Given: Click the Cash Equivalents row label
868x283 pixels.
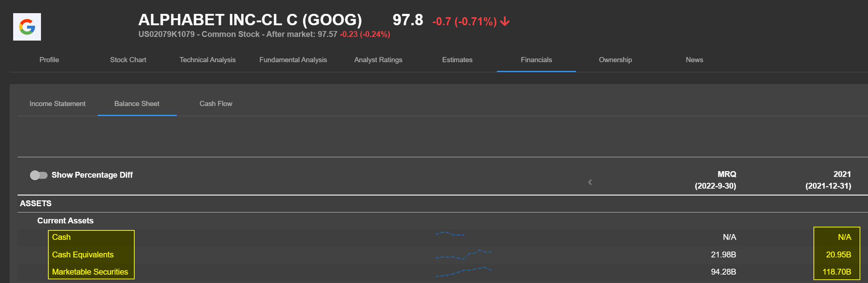Looking at the screenshot, I should 83,254.
